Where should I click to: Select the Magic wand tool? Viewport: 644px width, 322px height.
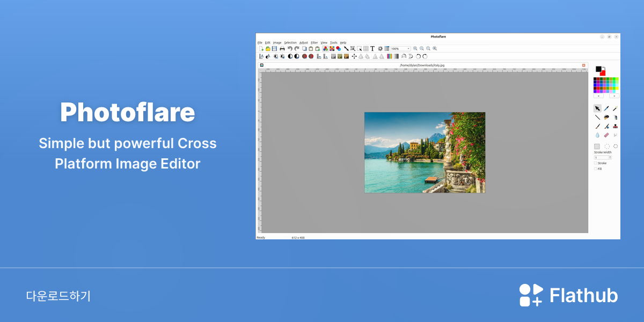click(616, 108)
